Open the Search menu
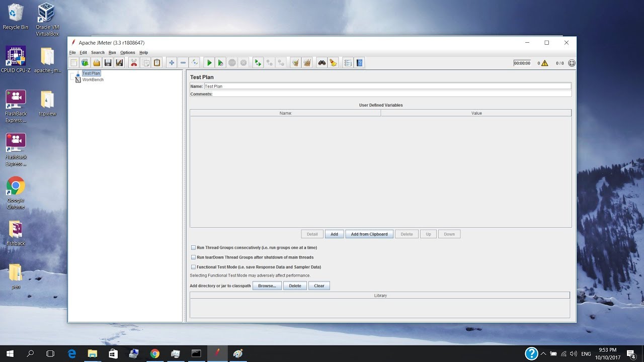Viewport: 644px width, 362px height. point(98,52)
